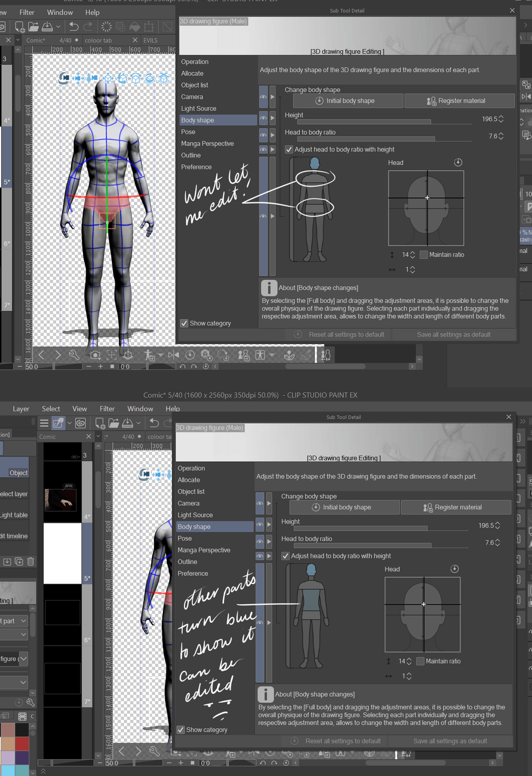The width and height of the screenshot is (532, 776).
Task: Open the wrench settings icon on the canvas bottom bar
Action: pos(73,355)
